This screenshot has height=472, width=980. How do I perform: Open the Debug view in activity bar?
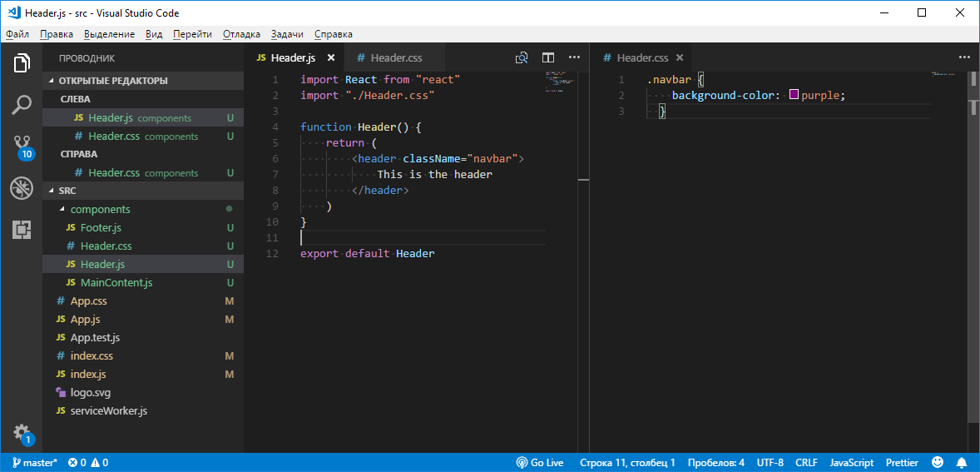(22, 188)
